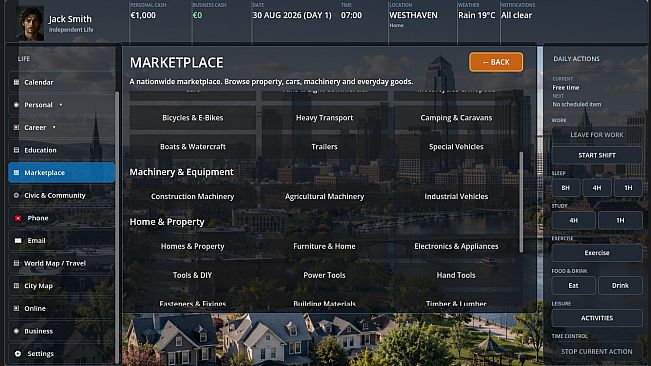Browse the Construction Machinery category
The image size is (651, 366).
(193, 196)
